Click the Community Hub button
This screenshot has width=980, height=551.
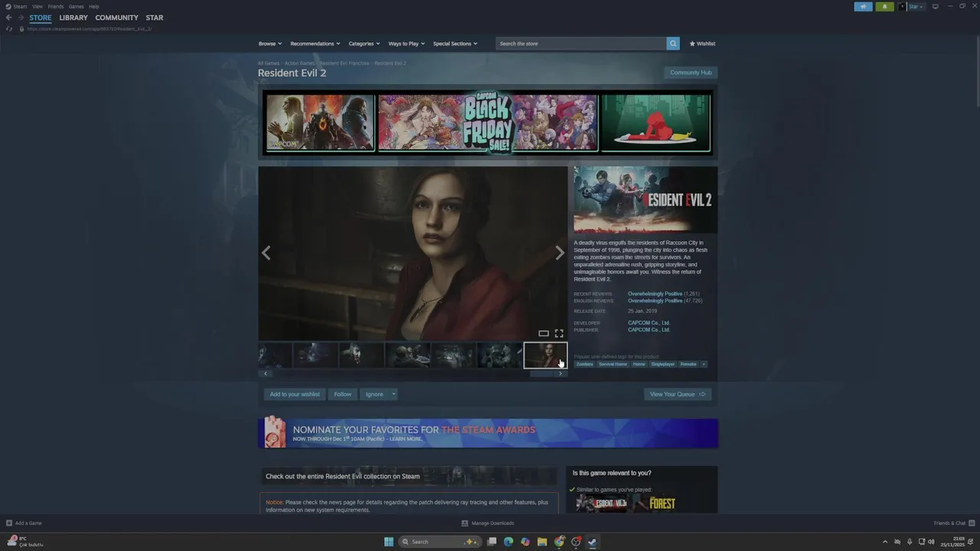[691, 73]
